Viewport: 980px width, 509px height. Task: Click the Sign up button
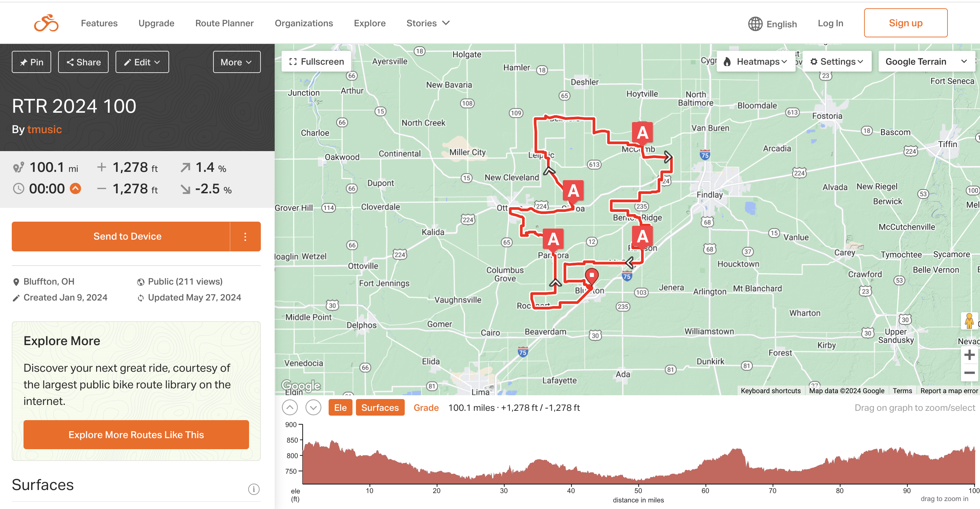[x=905, y=23]
